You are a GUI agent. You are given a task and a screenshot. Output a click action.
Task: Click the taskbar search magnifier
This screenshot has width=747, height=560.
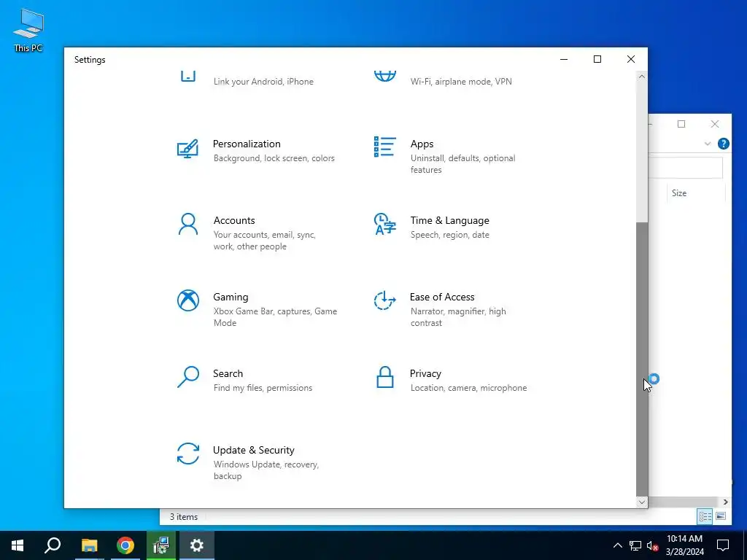53,545
